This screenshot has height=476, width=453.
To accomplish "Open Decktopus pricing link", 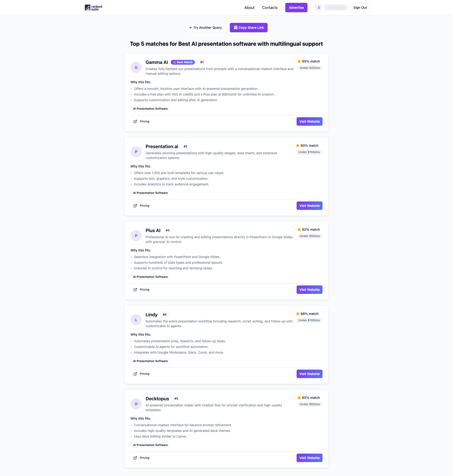I will click(144, 458).
